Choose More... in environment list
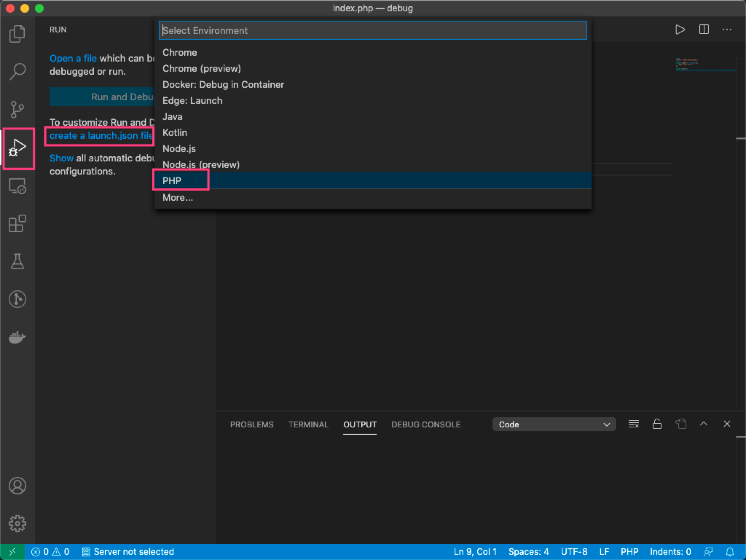Screen dimensions: 746x560 pos(373,197)
